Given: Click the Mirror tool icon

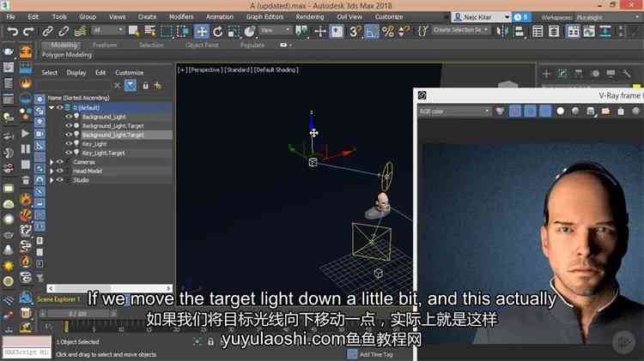Looking at the screenshot, I should (x=502, y=31).
